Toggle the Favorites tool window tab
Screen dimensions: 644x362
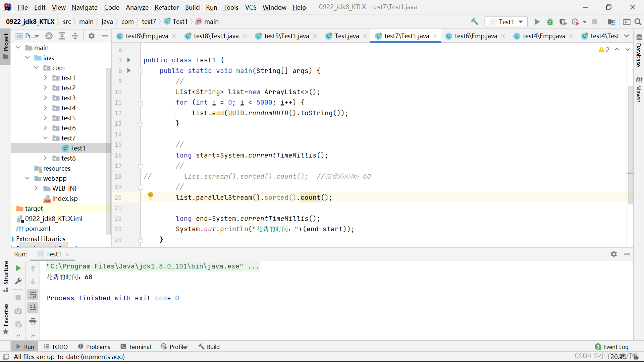6,318
